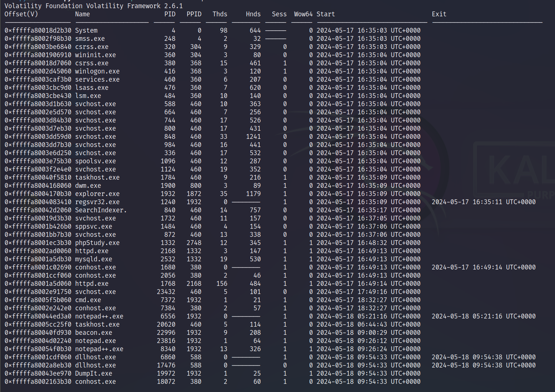Select PID 20620 of taskhost.exe
555x392 pixels.
(166, 324)
